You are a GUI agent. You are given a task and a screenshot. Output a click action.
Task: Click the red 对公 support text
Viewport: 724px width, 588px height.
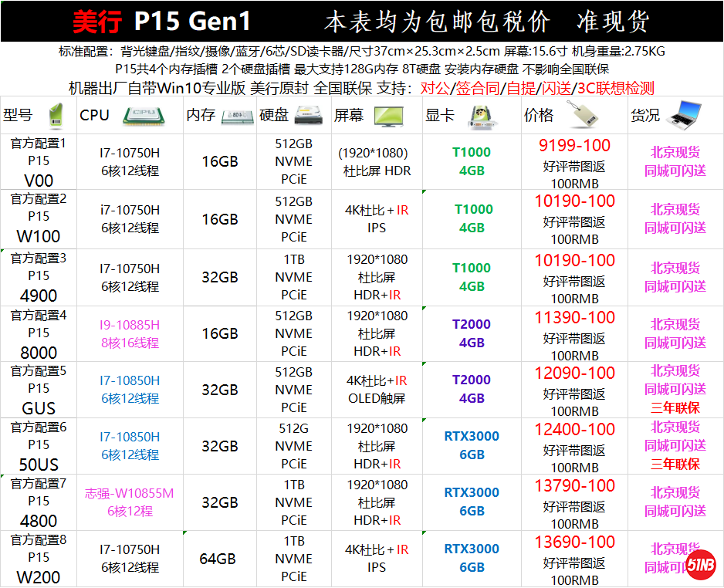point(434,88)
